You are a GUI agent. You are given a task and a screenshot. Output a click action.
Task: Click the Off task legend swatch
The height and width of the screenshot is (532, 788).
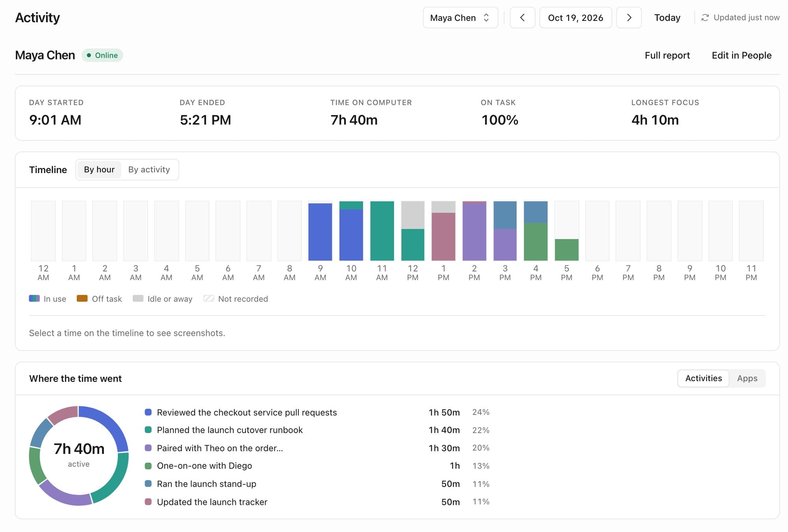[82, 298]
